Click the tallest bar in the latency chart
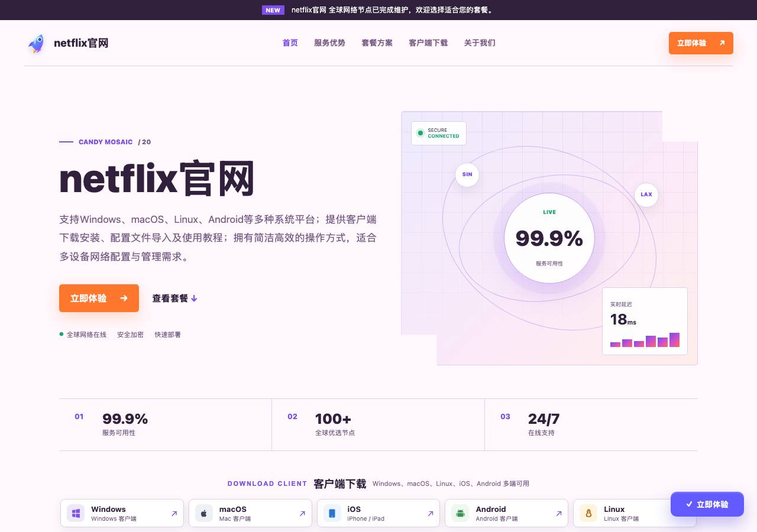The width and height of the screenshot is (757, 532). (674, 340)
